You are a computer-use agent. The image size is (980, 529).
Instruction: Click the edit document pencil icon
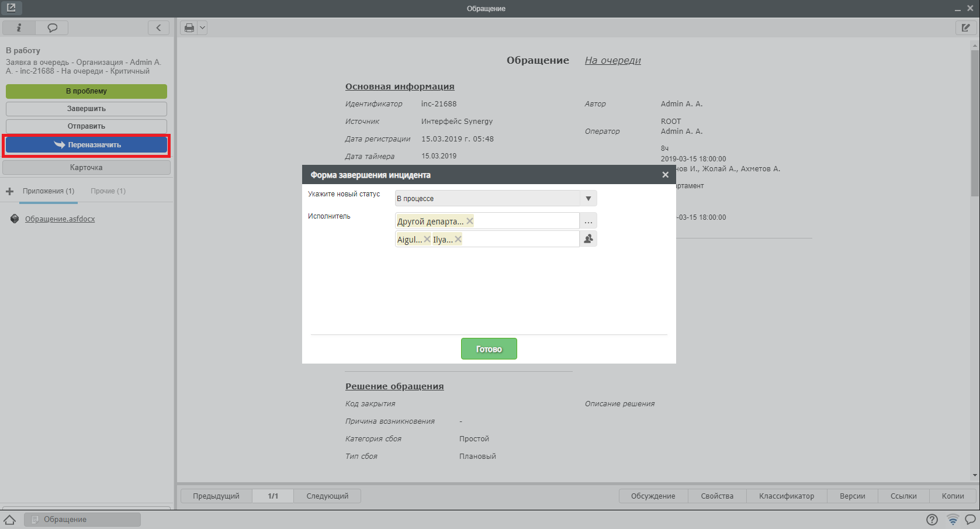click(x=965, y=27)
